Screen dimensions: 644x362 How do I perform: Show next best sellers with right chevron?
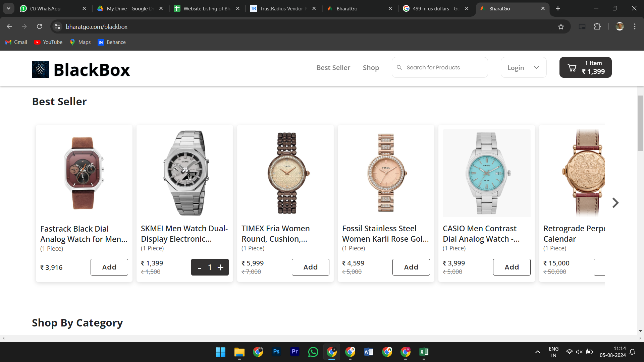tap(615, 203)
